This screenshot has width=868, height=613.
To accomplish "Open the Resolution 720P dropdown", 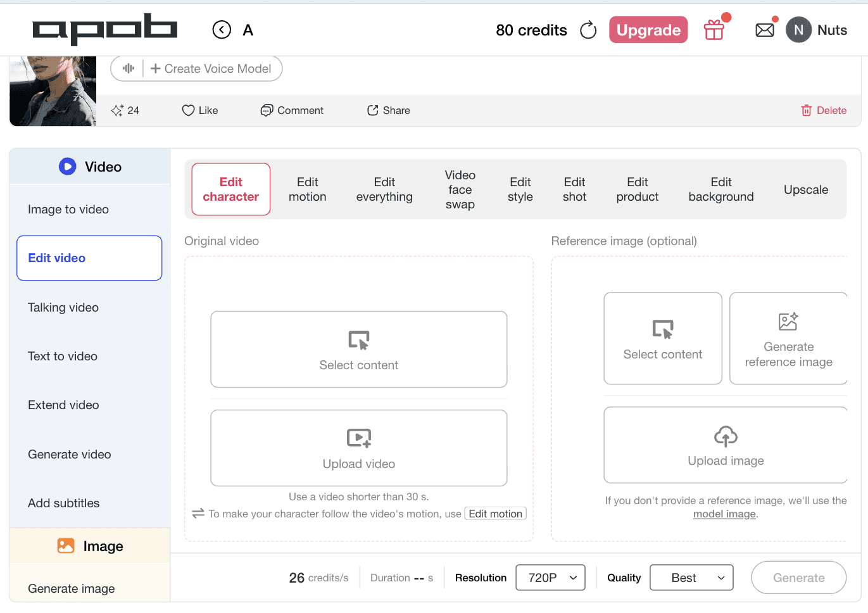I will point(550,578).
